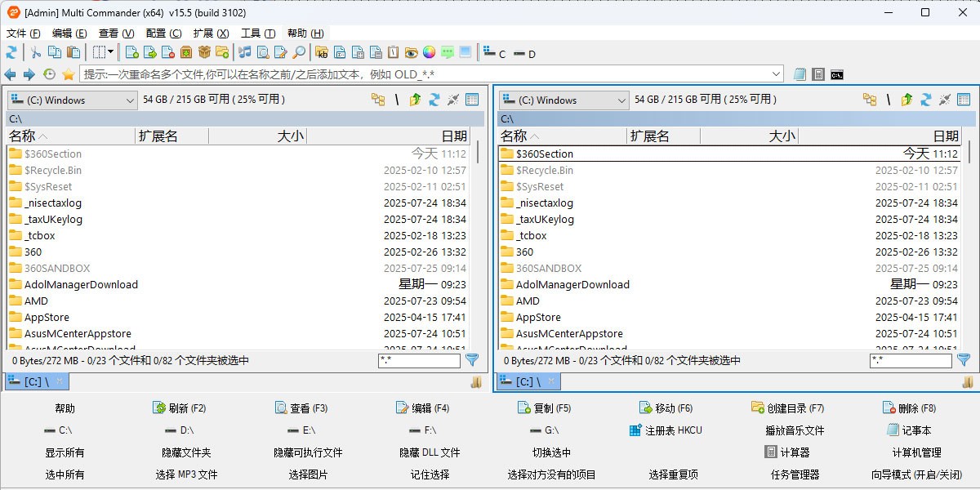980x490 pixels.
Task: Click the color wheel on the toolbar
Action: 427,52
